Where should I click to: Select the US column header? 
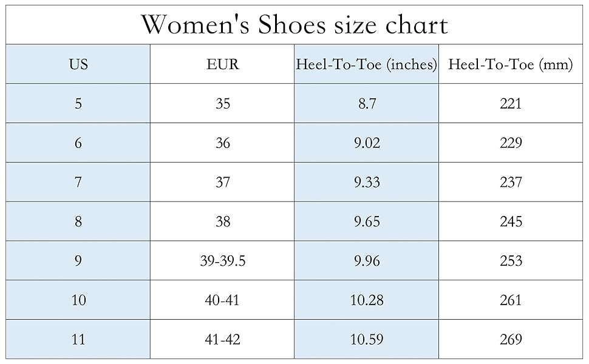point(78,64)
